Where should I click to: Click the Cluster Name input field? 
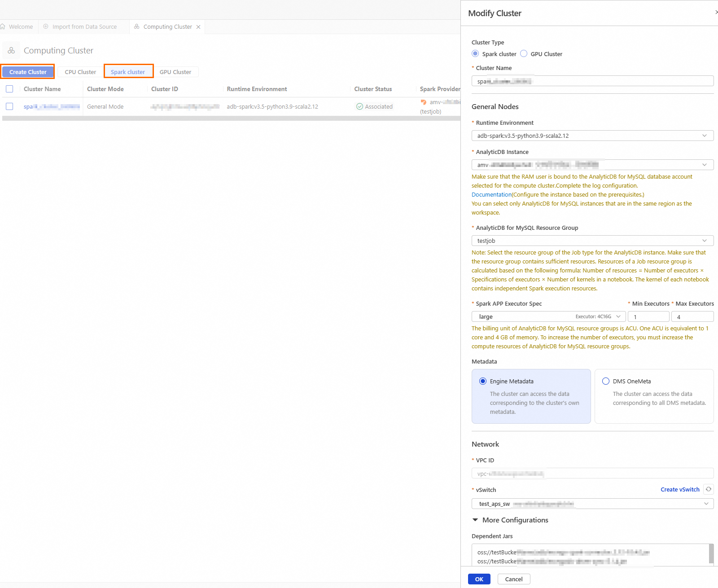pos(592,81)
